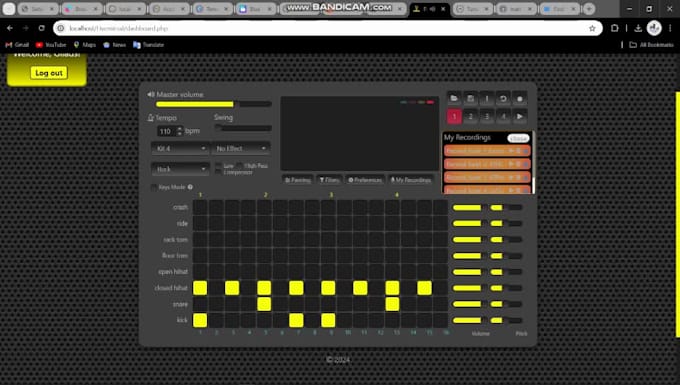Image resolution: width=680 pixels, height=385 pixels.
Task: Start recording with the record dot button
Action: click(x=520, y=98)
